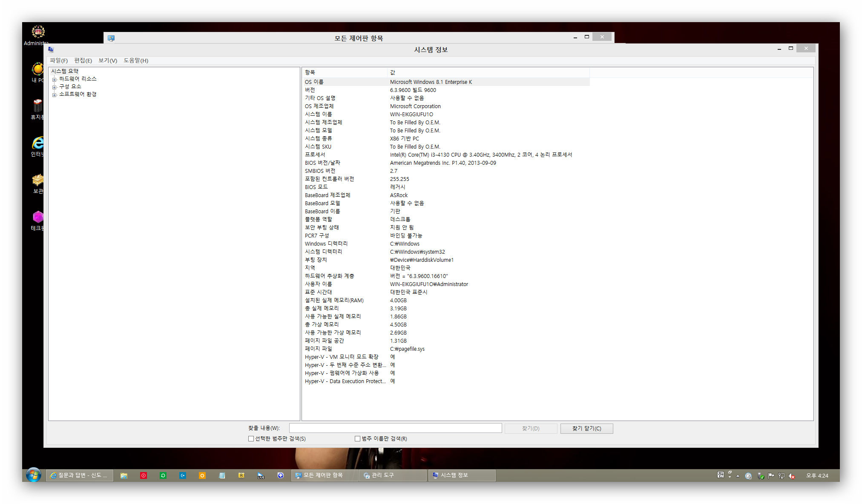Open the 보기(V) menu
The width and height of the screenshot is (862, 504).
108,60
